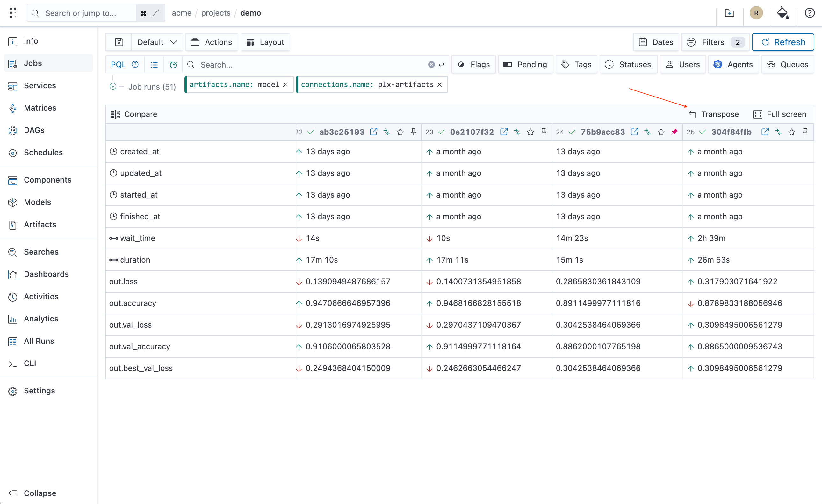Click the save search disk icon

point(119,42)
